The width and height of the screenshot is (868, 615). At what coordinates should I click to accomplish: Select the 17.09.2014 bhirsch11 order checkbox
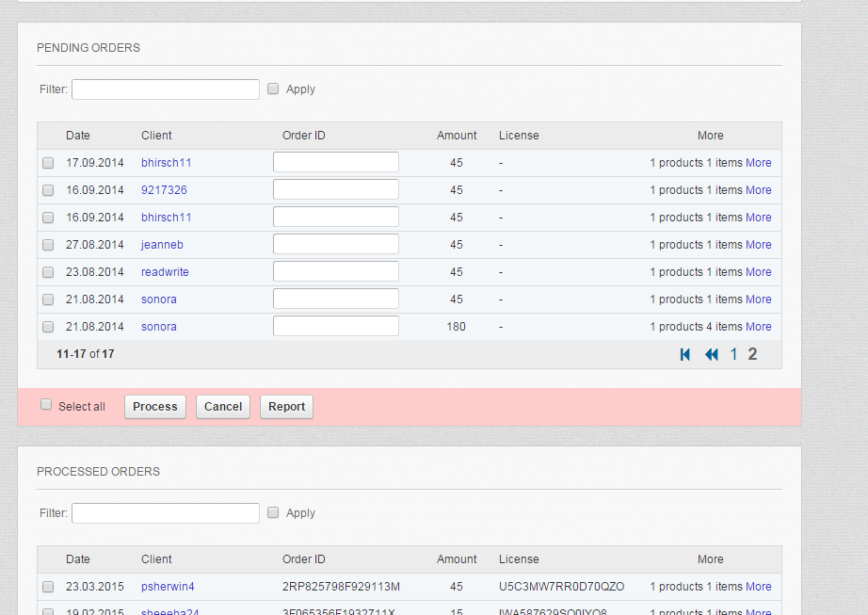pos(48,163)
